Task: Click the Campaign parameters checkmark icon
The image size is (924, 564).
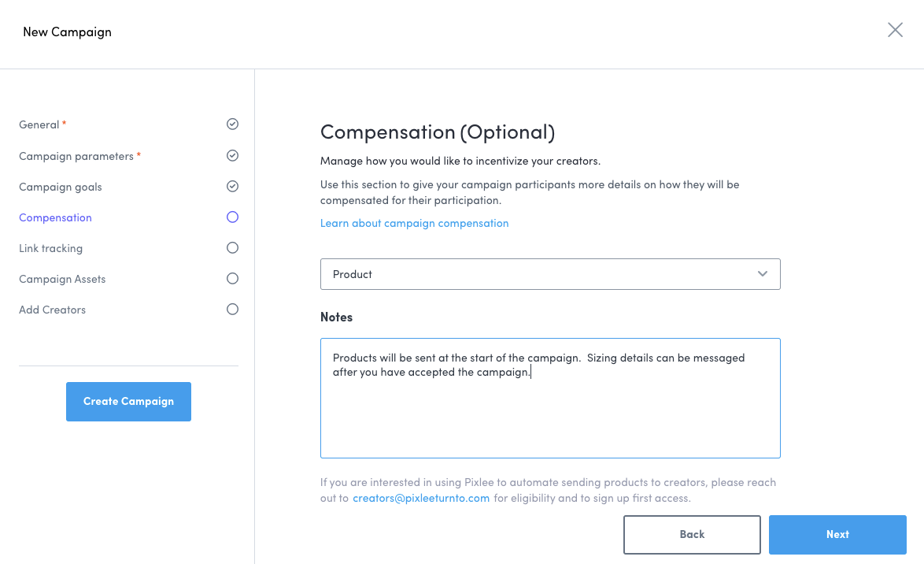Action: pyautogui.click(x=232, y=156)
